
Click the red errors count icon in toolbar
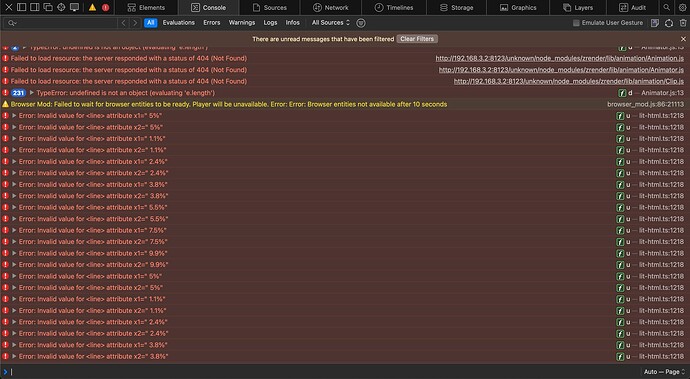click(x=106, y=7)
